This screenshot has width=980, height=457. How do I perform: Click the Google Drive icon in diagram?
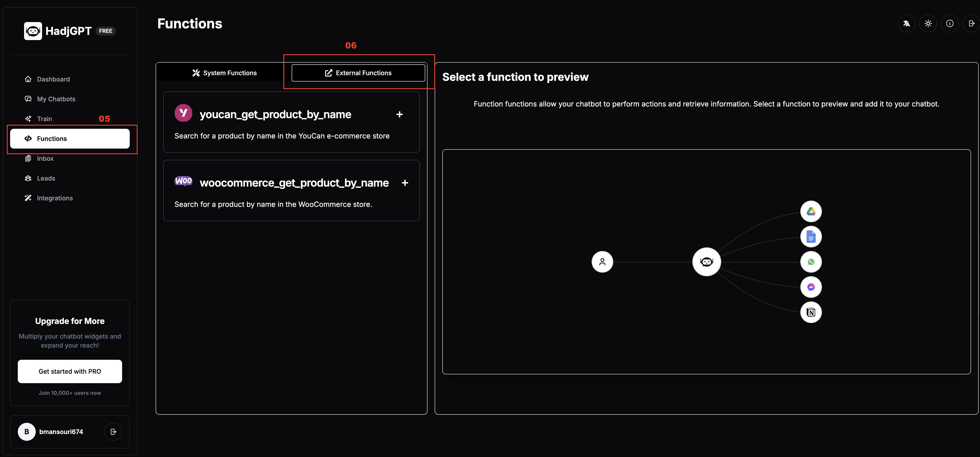click(811, 211)
